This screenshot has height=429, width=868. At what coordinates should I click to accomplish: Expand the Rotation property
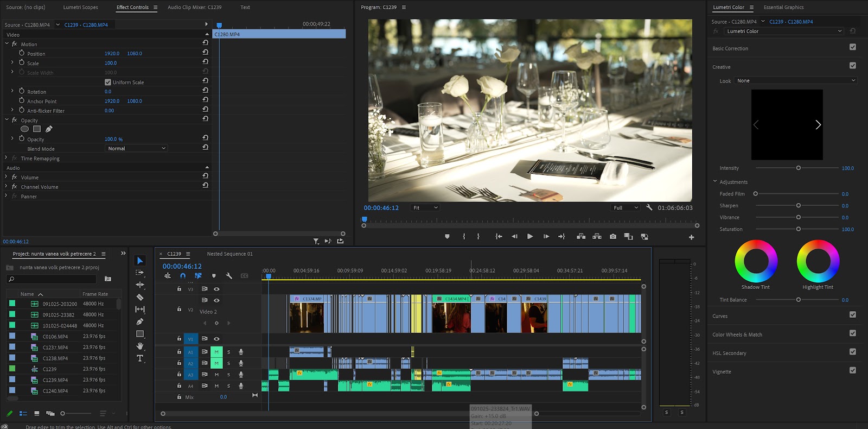point(12,91)
